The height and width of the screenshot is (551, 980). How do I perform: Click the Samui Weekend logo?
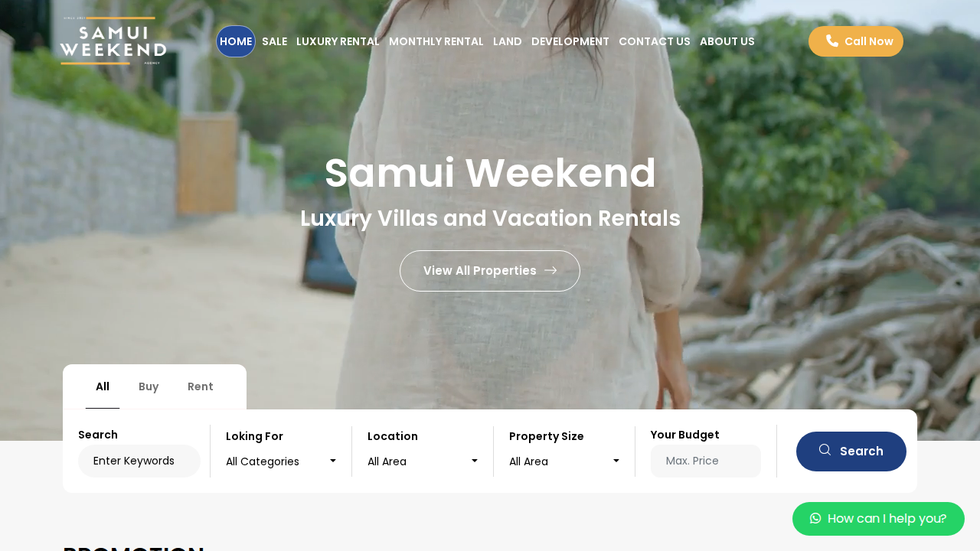coord(113,41)
